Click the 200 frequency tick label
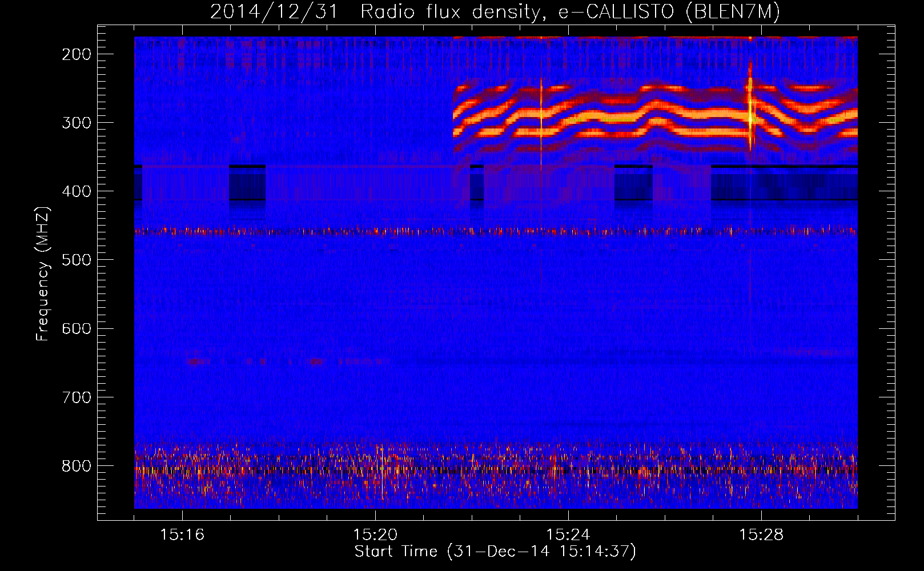 coord(76,54)
